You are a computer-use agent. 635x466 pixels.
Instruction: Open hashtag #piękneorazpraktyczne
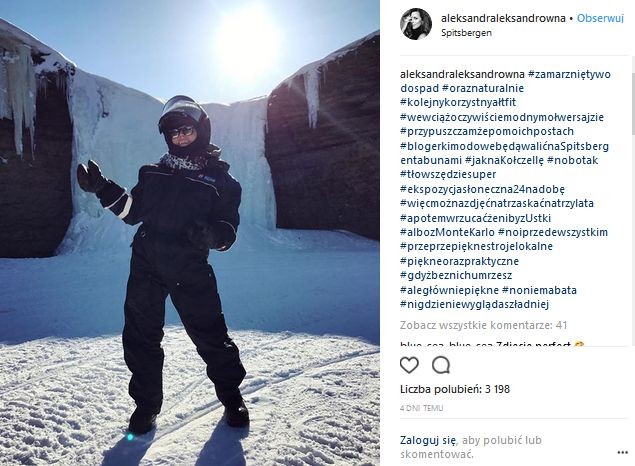pos(459,261)
